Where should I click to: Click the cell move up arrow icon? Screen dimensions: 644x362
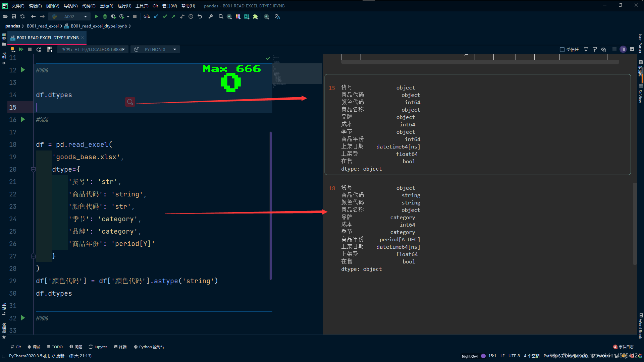[x=595, y=49]
